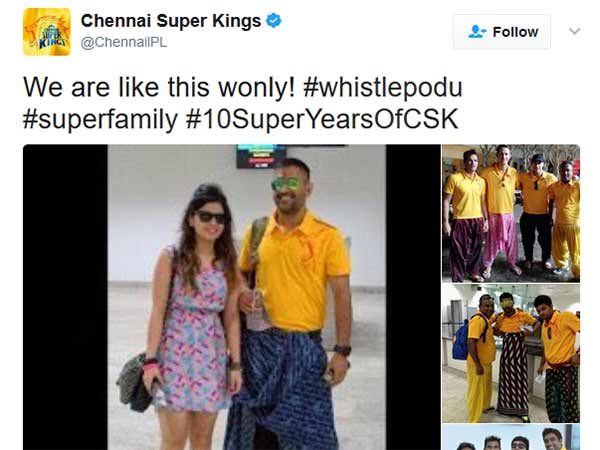Click the blue backpack in middle-right photo
The height and width of the screenshot is (450, 600).
461,341
